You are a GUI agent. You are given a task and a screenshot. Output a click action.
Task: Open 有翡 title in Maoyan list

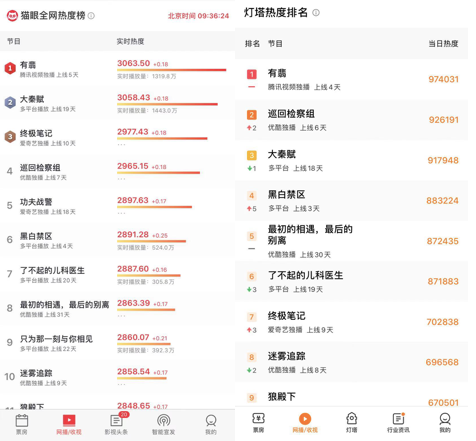coord(28,65)
